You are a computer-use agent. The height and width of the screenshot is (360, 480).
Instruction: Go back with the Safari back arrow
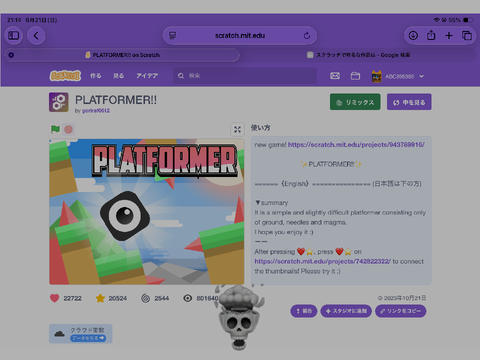pyautogui.click(x=36, y=35)
